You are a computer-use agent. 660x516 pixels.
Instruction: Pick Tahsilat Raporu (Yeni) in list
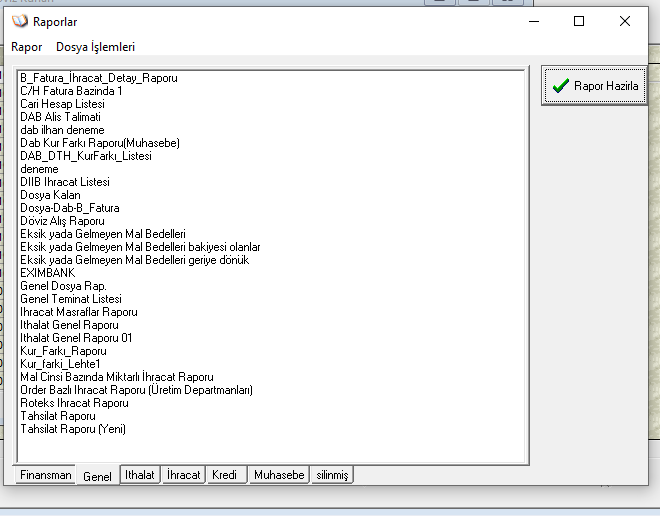point(73,429)
